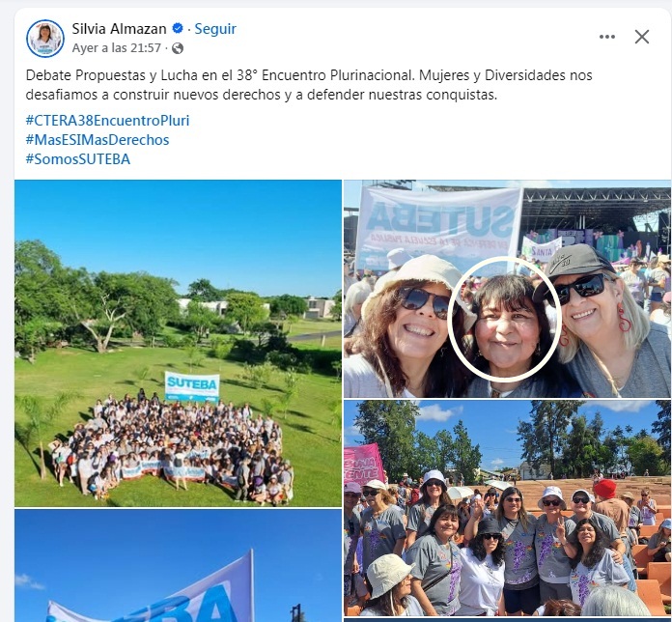Click the verified badge next to Silvia Almazan
Viewport: 672px width, 622px height.
(x=178, y=29)
